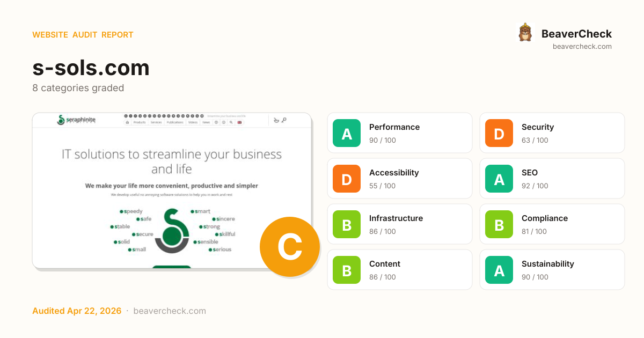The height and width of the screenshot is (338, 644).
Task: Click the Security grade D badge
Action: (x=499, y=133)
